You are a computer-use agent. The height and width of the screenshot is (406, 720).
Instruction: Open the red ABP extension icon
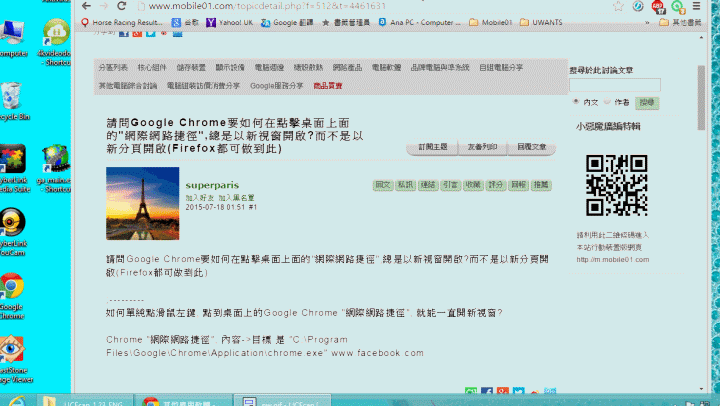click(658, 6)
